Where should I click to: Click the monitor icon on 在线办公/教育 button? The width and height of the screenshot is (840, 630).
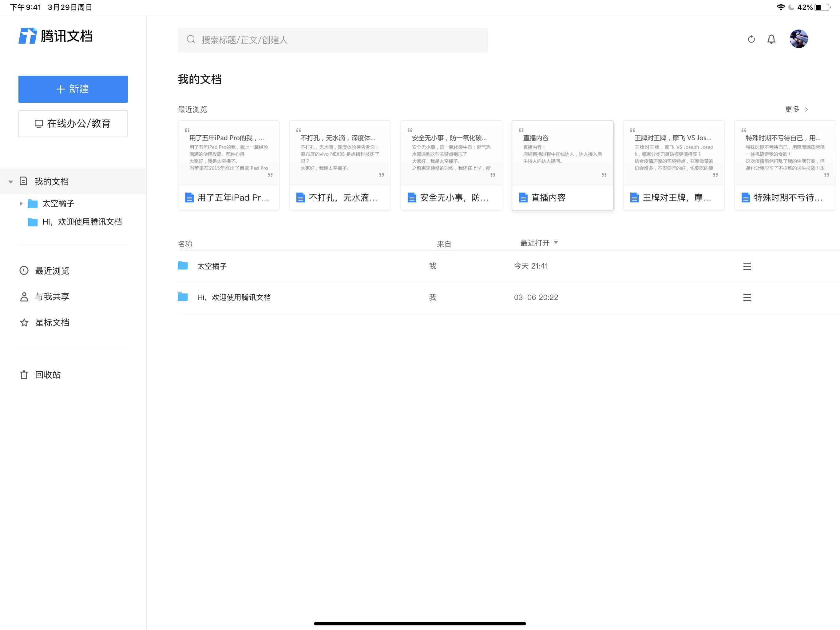click(x=39, y=123)
